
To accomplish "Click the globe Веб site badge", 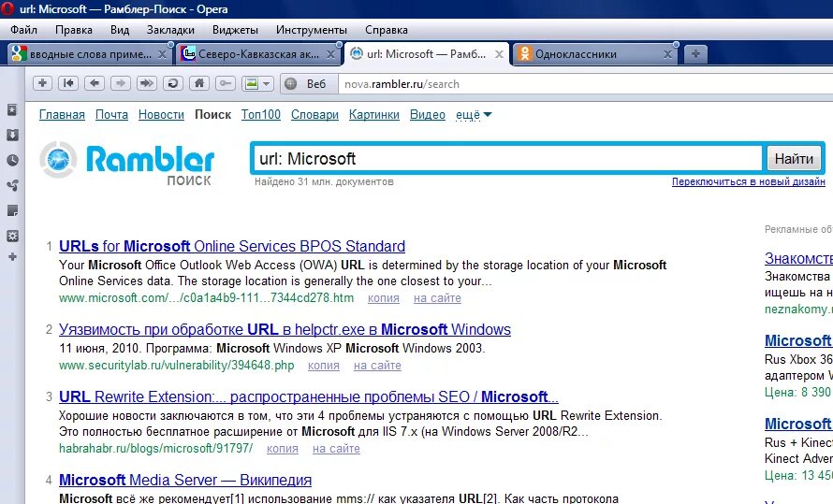I will click(x=309, y=84).
